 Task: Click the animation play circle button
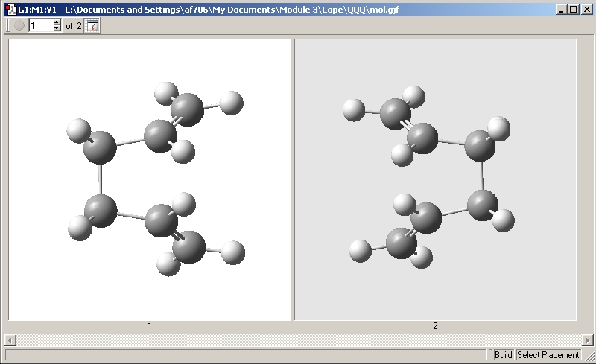19,26
